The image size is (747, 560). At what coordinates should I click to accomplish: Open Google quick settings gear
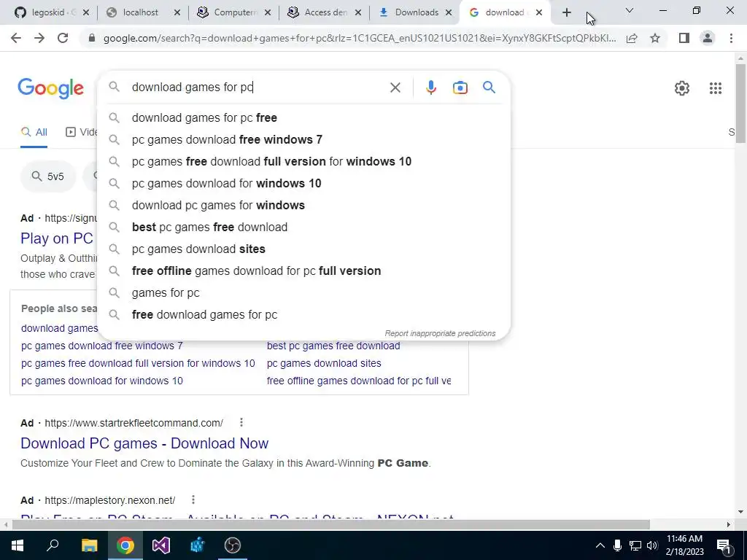(x=682, y=88)
